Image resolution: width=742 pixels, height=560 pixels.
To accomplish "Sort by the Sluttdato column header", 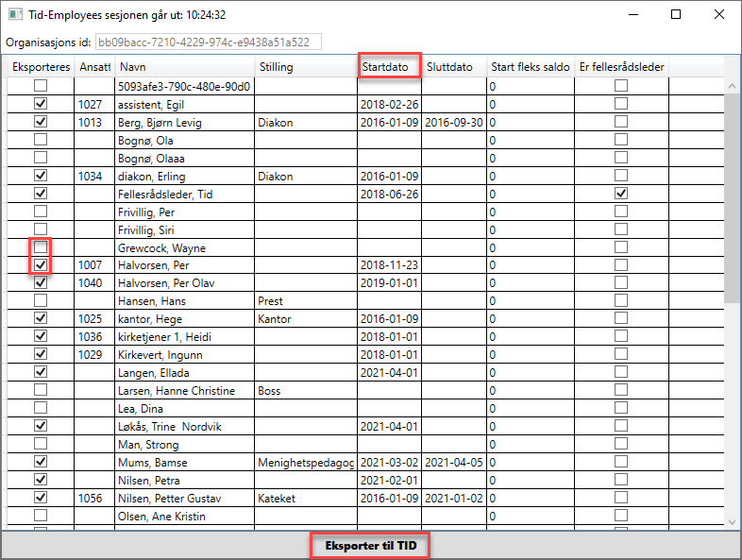I will (x=454, y=67).
